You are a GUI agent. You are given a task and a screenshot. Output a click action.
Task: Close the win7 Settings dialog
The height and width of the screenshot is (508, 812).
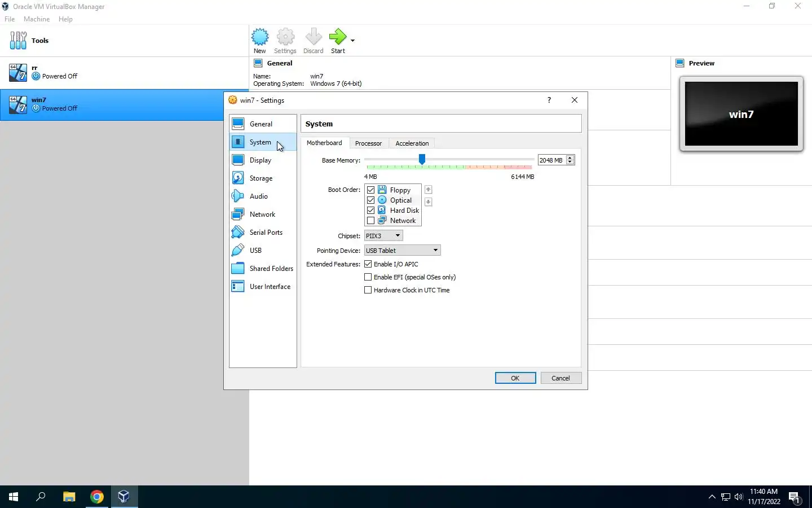(x=575, y=100)
